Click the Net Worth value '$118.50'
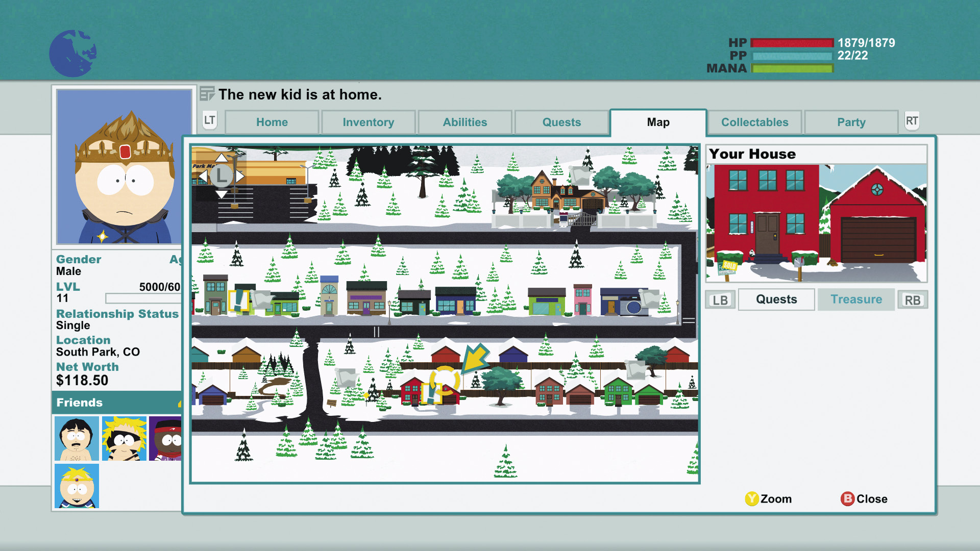 (82, 380)
